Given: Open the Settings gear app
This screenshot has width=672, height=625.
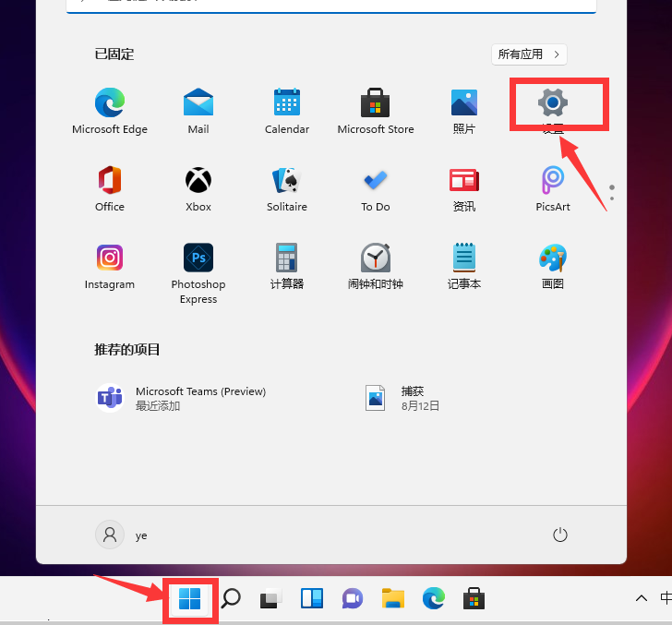Looking at the screenshot, I should [553, 102].
